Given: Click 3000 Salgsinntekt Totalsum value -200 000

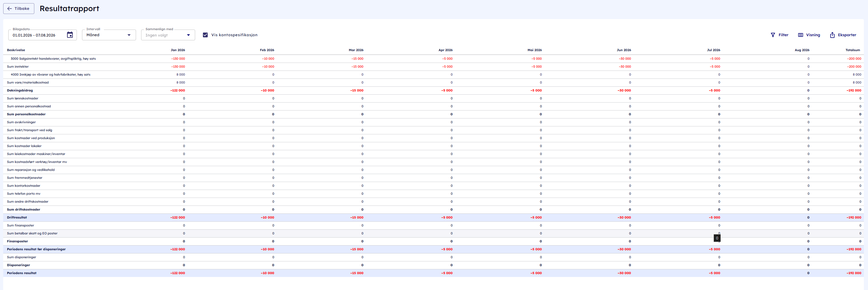Looking at the screenshot, I should [854, 59].
